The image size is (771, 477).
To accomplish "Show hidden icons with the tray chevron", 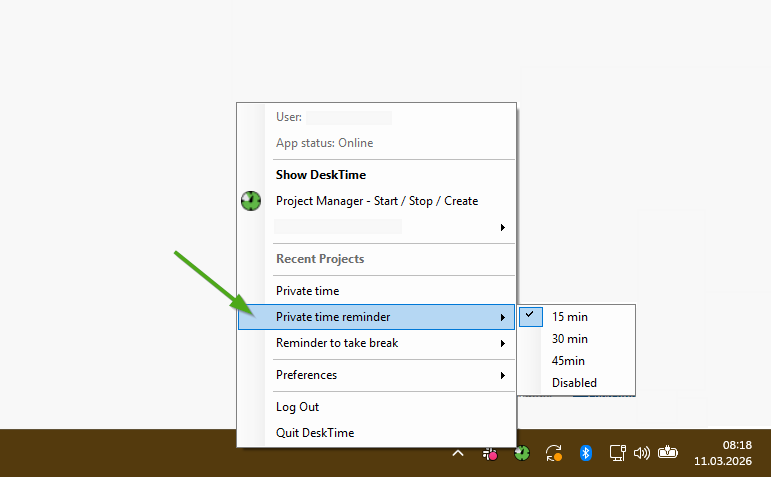I will pyautogui.click(x=458, y=453).
